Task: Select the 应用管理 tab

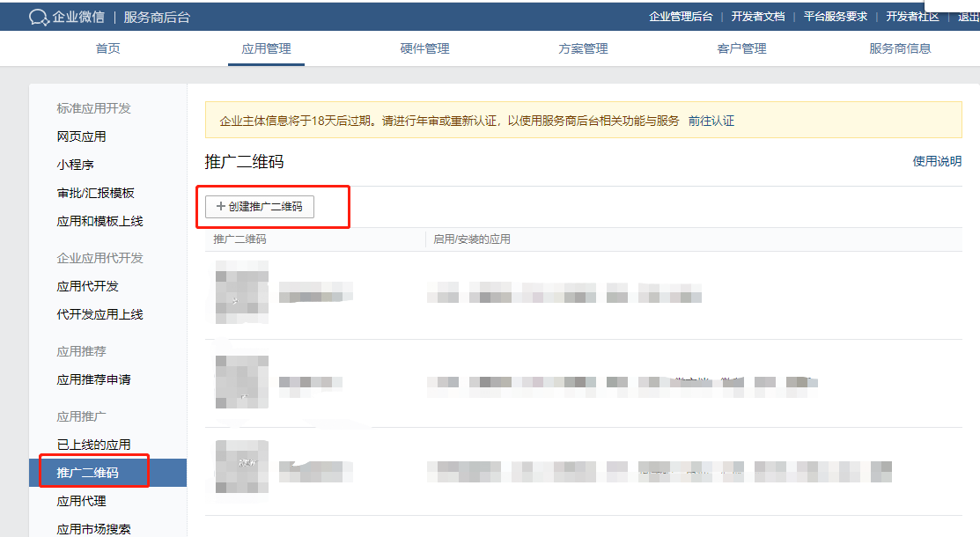Action: coord(266,48)
